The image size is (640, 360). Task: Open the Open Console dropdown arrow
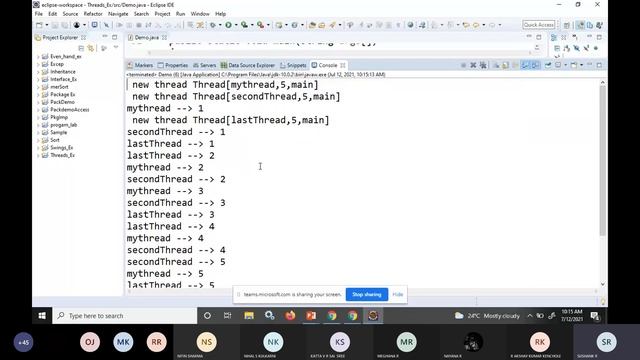pyautogui.click(x=582, y=65)
